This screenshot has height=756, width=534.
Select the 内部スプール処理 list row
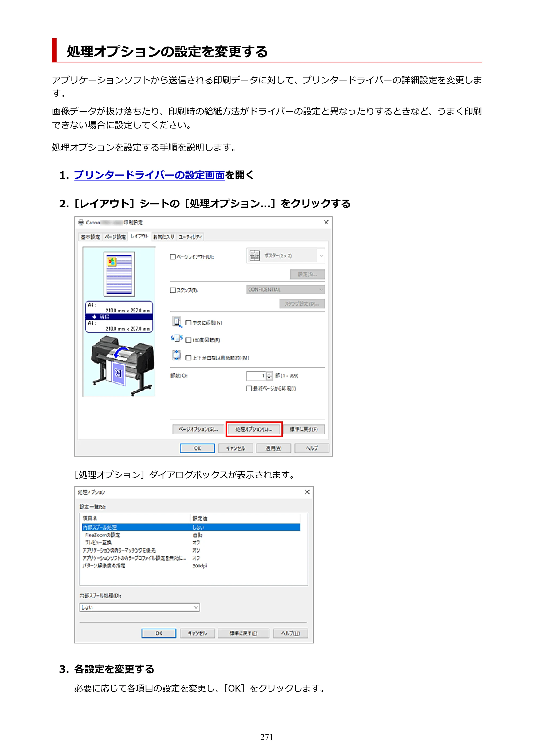pyautogui.click(x=191, y=527)
